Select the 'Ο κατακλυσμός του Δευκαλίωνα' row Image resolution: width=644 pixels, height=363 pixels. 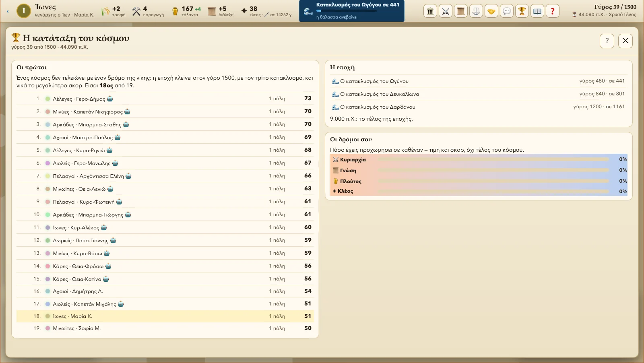479,94
